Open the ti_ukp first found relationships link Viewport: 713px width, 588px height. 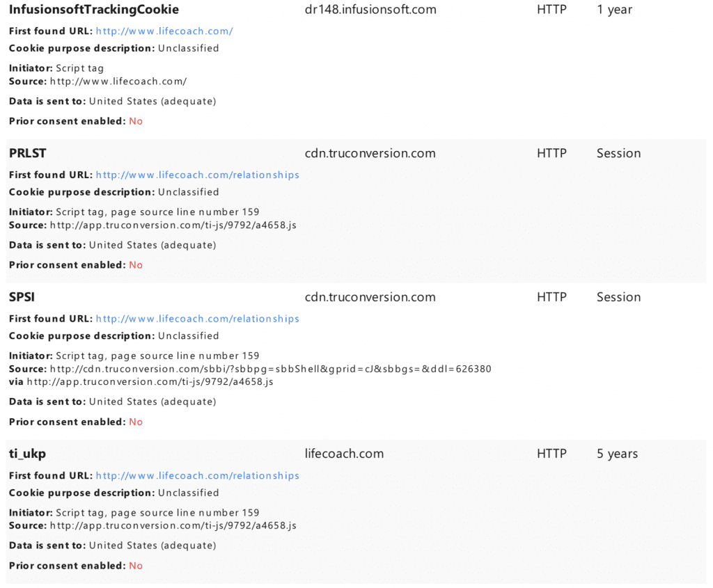197,476
